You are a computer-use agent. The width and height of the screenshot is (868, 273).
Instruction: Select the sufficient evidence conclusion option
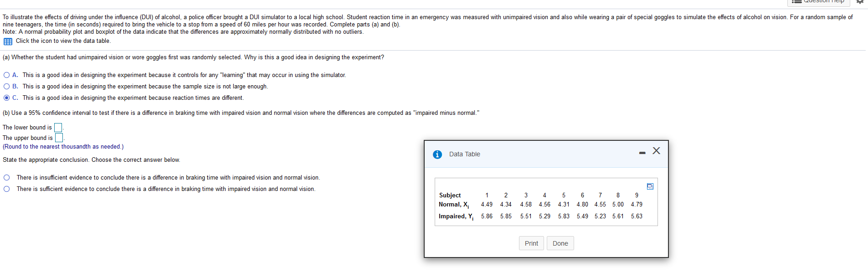click(x=6, y=189)
